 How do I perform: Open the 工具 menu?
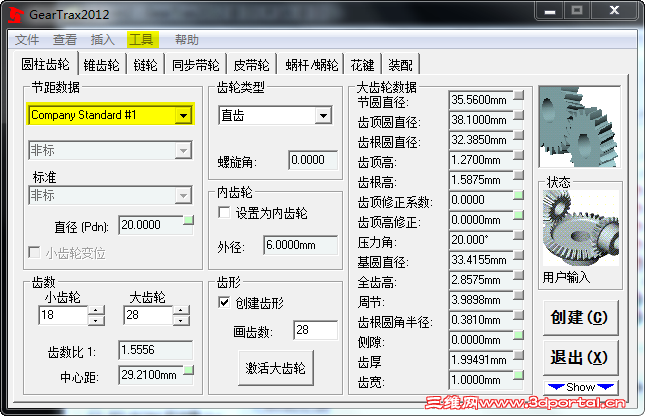(x=141, y=40)
